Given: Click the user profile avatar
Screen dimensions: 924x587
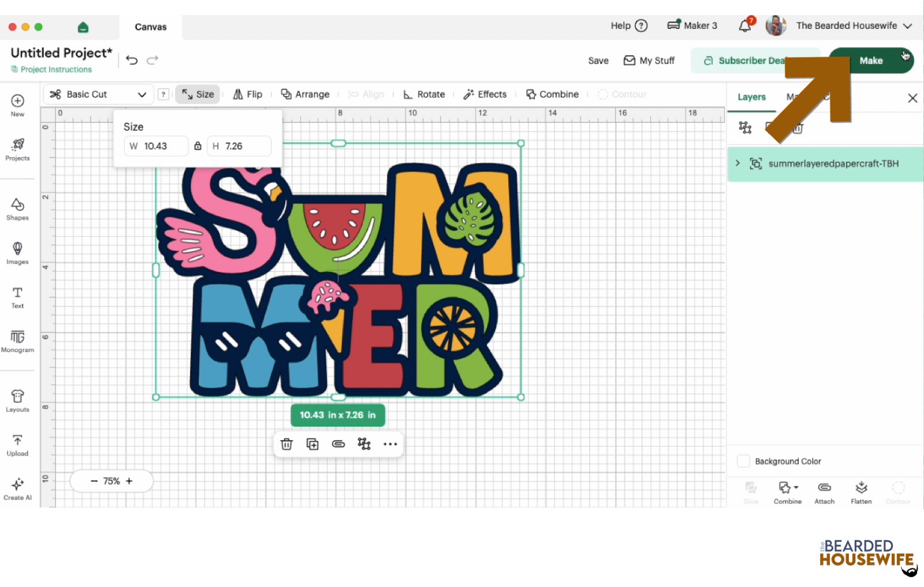Looking at the screenshot, I should point(776,25).
